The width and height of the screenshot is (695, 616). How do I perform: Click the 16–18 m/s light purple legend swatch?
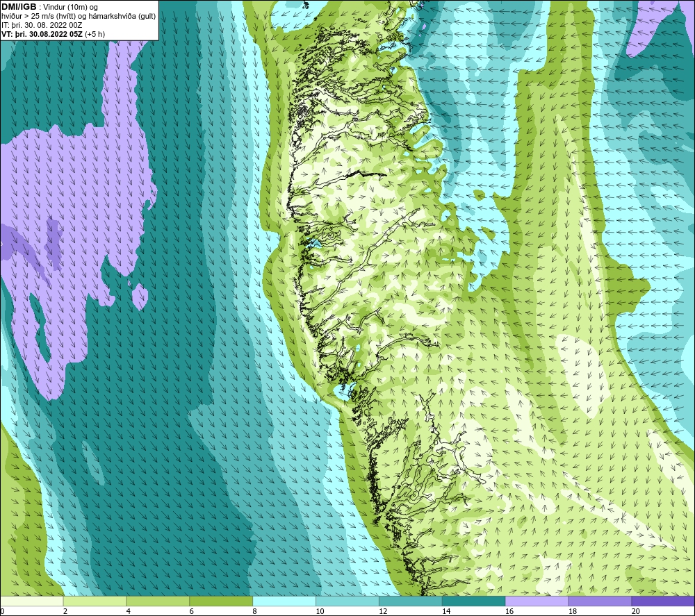[537, 601]
